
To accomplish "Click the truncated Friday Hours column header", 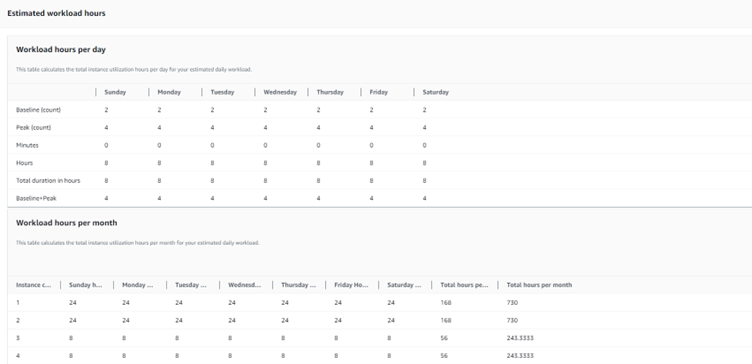I will (351, 285).
